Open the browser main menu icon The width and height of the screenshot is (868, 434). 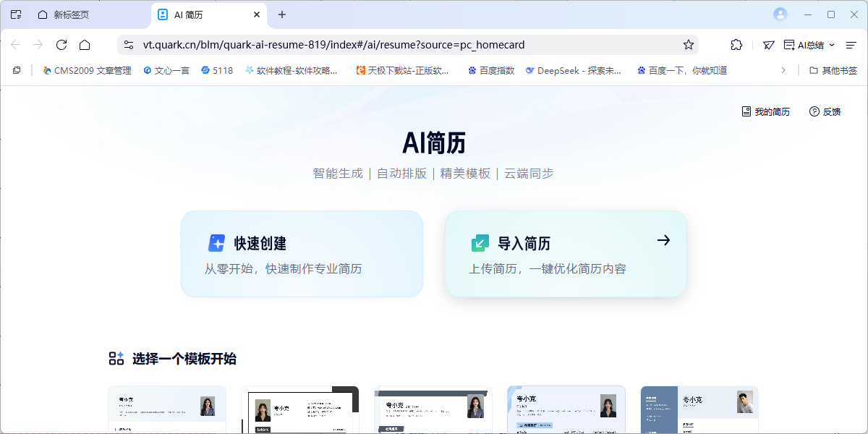pos(851,45)
